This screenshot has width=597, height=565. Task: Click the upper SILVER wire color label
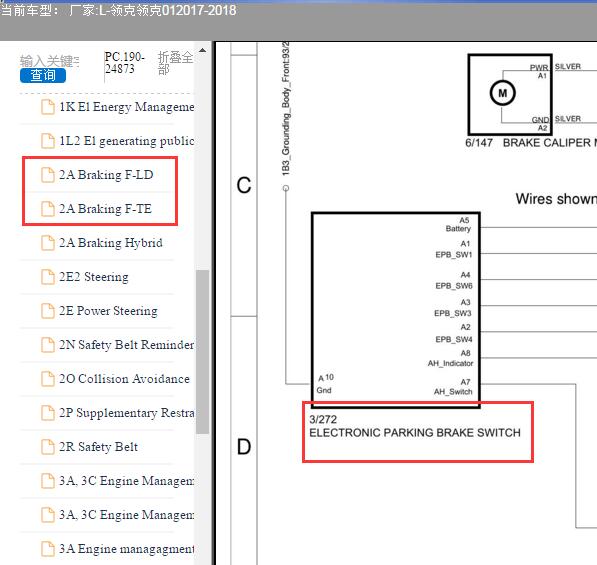pos(568,67)
